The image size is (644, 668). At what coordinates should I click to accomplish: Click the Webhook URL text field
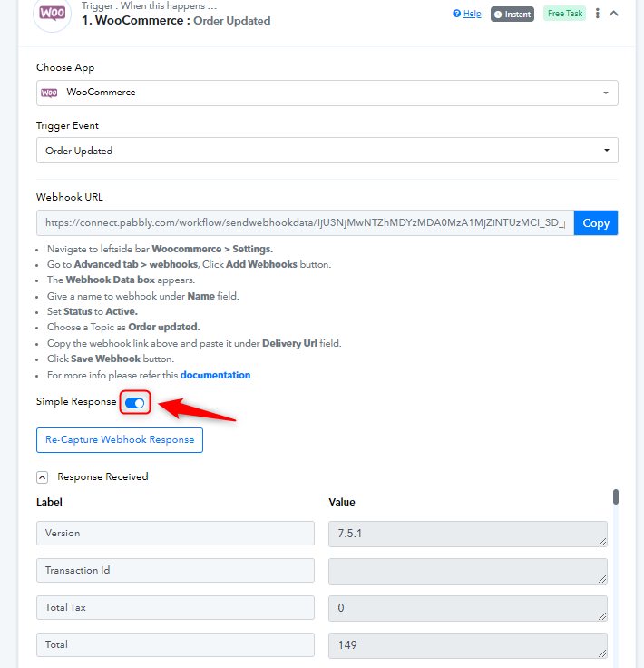point(305,222)
